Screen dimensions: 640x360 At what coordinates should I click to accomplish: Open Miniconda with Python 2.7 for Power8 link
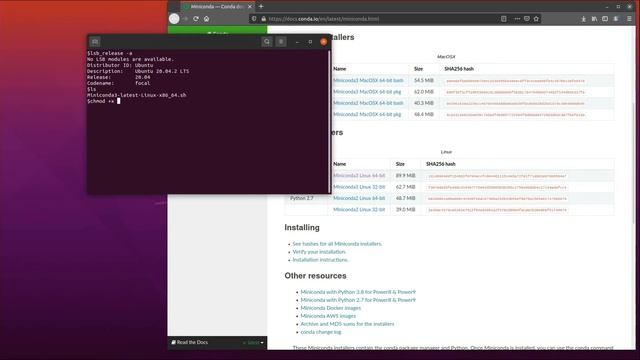click(358, 300)
